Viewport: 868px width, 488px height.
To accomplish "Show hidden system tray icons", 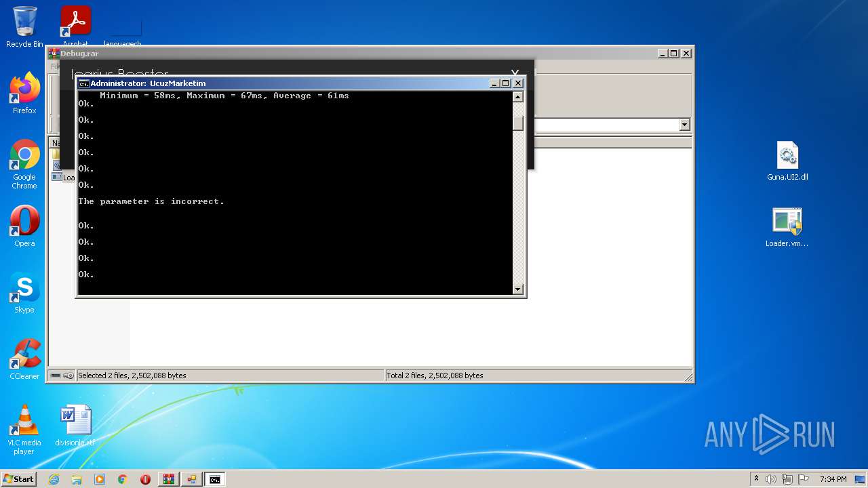I will tap(756, 479).
